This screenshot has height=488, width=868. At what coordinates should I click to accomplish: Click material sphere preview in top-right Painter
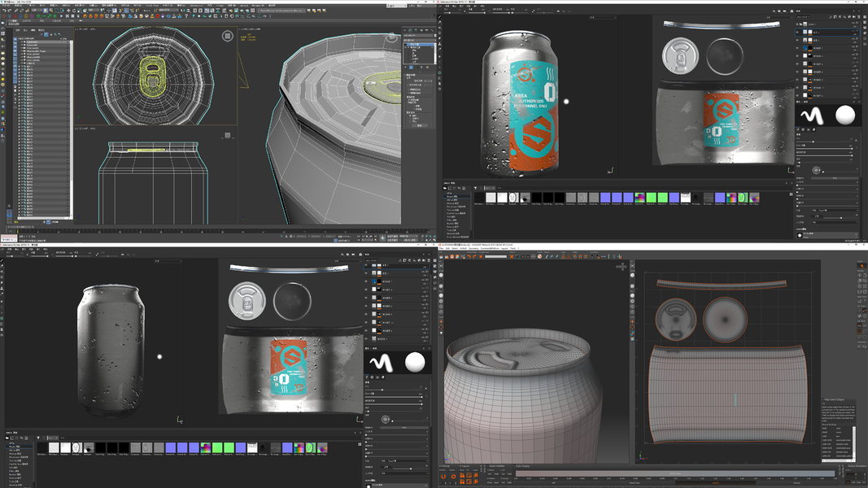(845, 115)
